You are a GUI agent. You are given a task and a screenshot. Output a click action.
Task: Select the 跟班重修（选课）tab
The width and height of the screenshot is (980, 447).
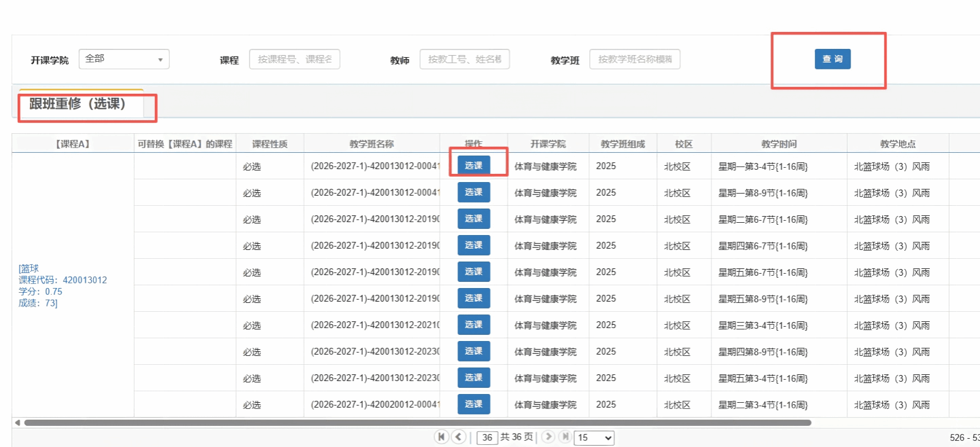pyautogui.click(x=79, y=104)
